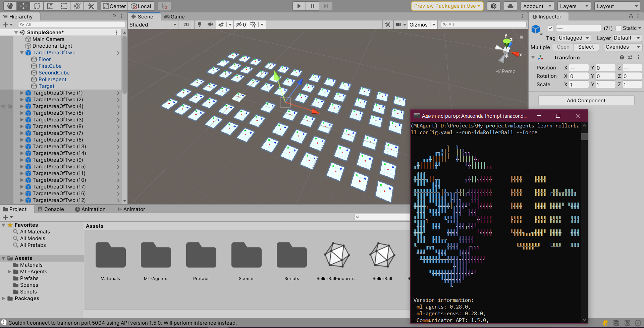Toggle scene lighting
The image size is (644, 328).
tap(200, 24)
